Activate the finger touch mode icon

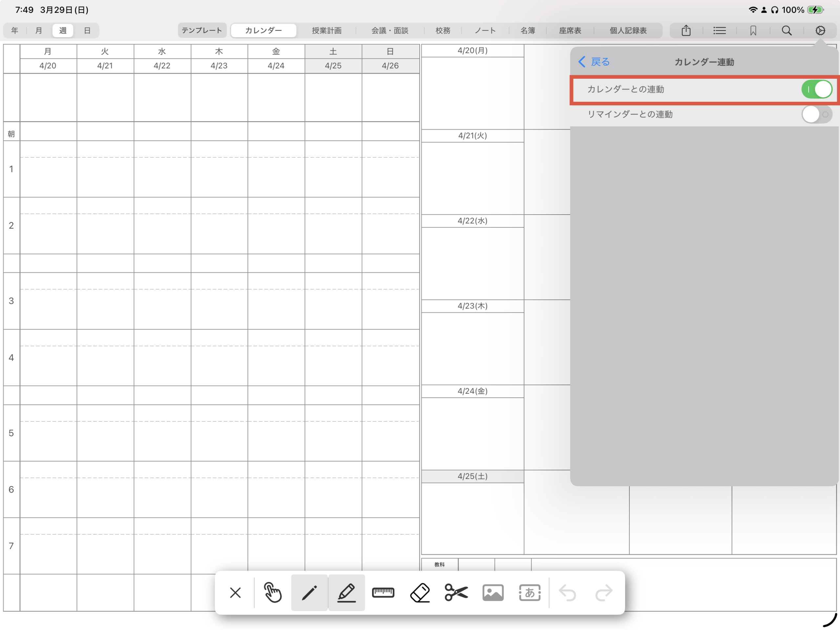(x=273, y=592)
